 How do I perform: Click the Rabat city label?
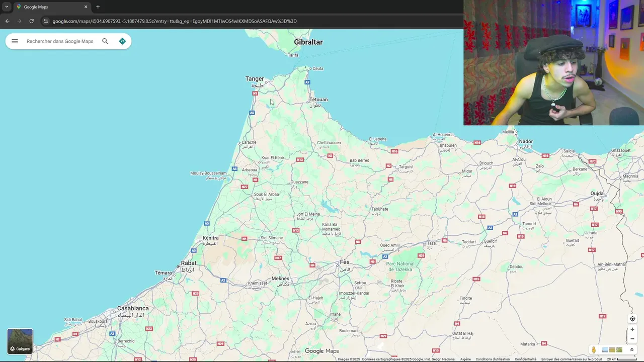point(189,263)
